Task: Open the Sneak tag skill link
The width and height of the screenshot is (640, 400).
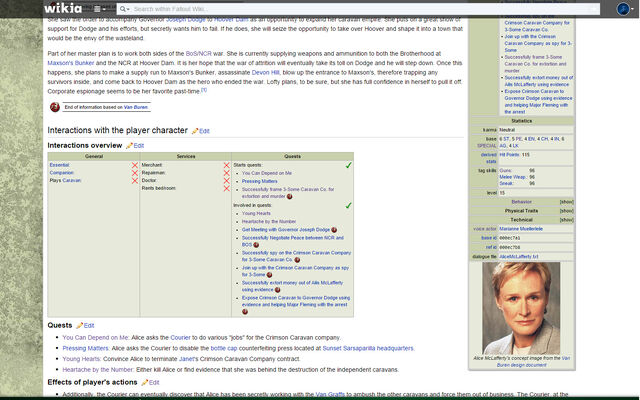Action: (x=506, y=184)
